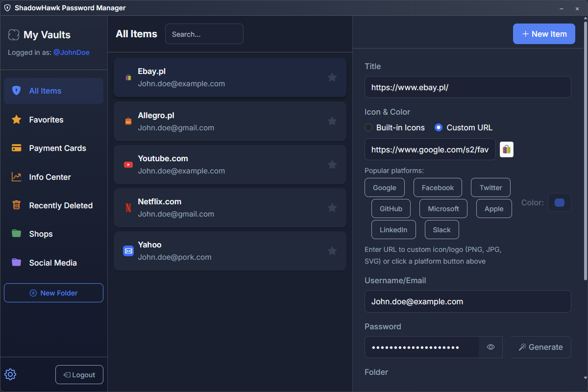Select the Allegro.pl list title
The height and width of the screenshot is (392, 588).
pos(156,116)
